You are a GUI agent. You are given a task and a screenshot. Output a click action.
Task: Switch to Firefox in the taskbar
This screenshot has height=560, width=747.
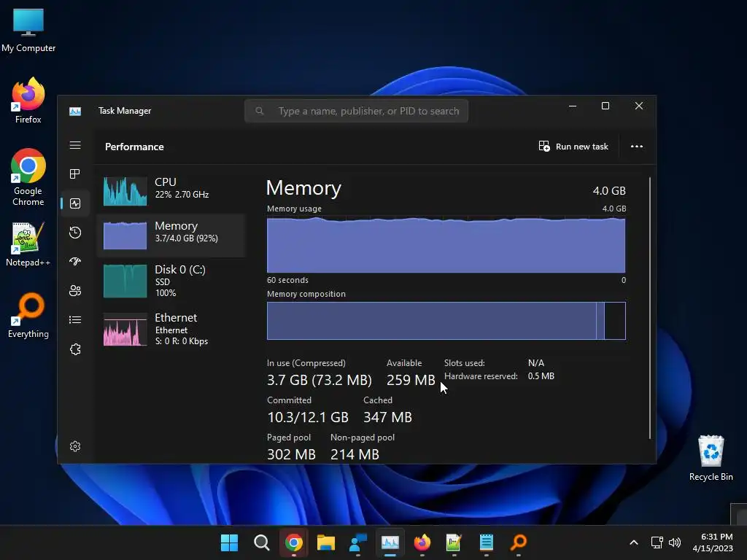[x=422, y=542]
